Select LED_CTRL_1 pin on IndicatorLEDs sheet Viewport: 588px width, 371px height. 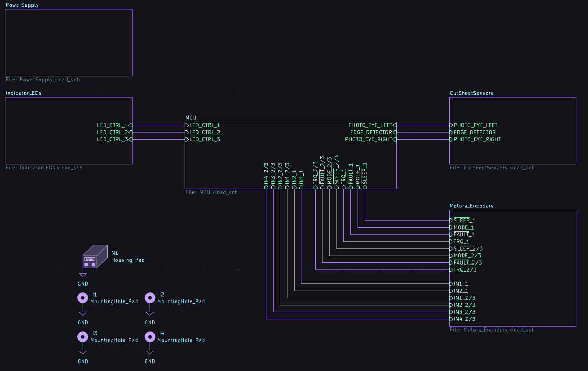click(x=114, y=125)
